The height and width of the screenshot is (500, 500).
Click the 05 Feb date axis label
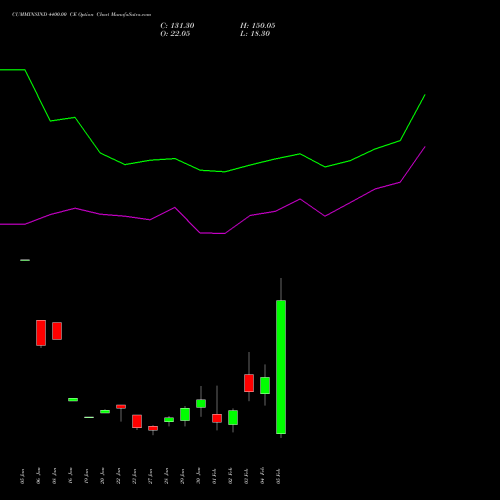pyautogui.click(x=278, y=476)
